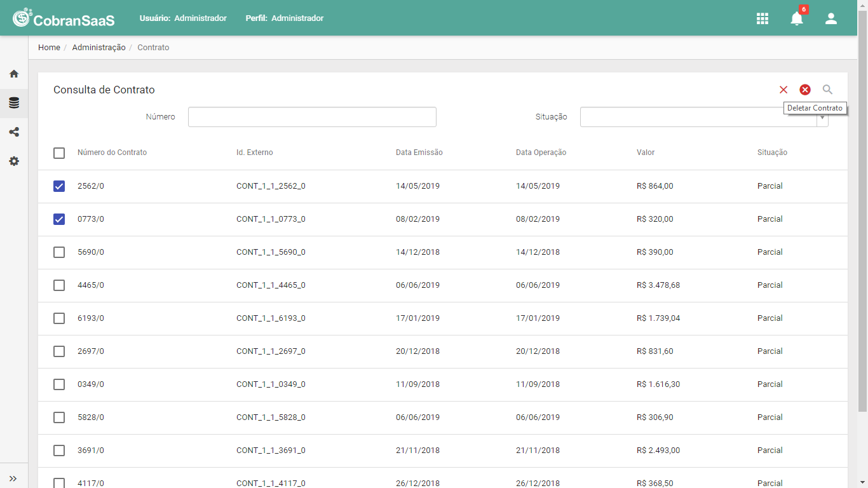
Task: Uncheck contract 0773/0 checkbox
Action: click(x=59, y=219)
